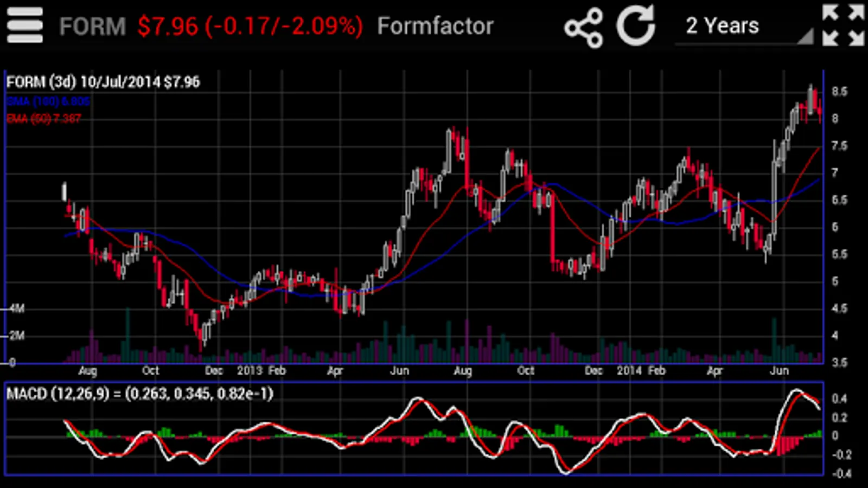Tap the $7.96 price change text
The height and width of the screenshot is (488, 868).
(x=250, y=26)
